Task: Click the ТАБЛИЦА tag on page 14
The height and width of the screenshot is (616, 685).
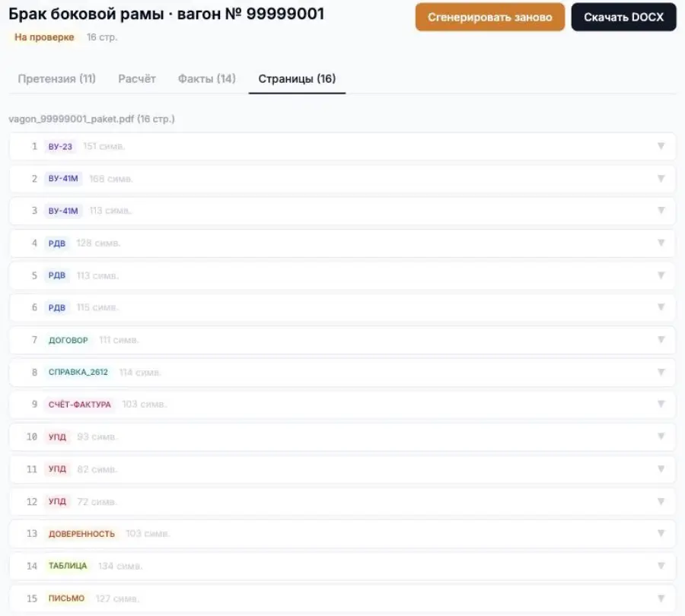Action: 68,567
